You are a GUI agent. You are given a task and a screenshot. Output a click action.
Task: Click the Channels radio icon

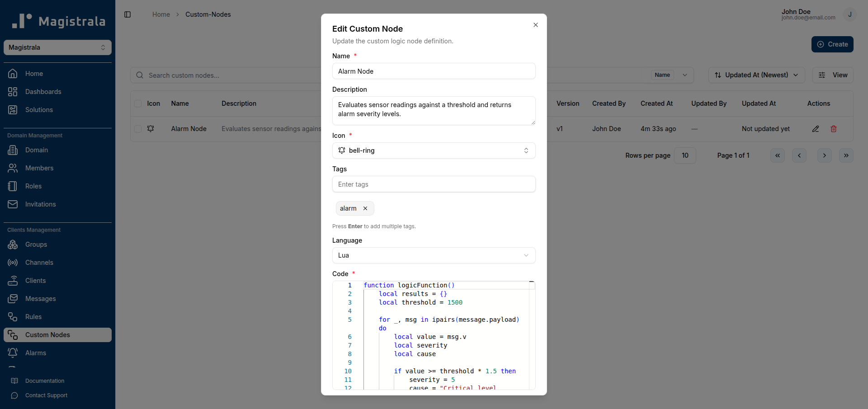(x=13, y=263)
